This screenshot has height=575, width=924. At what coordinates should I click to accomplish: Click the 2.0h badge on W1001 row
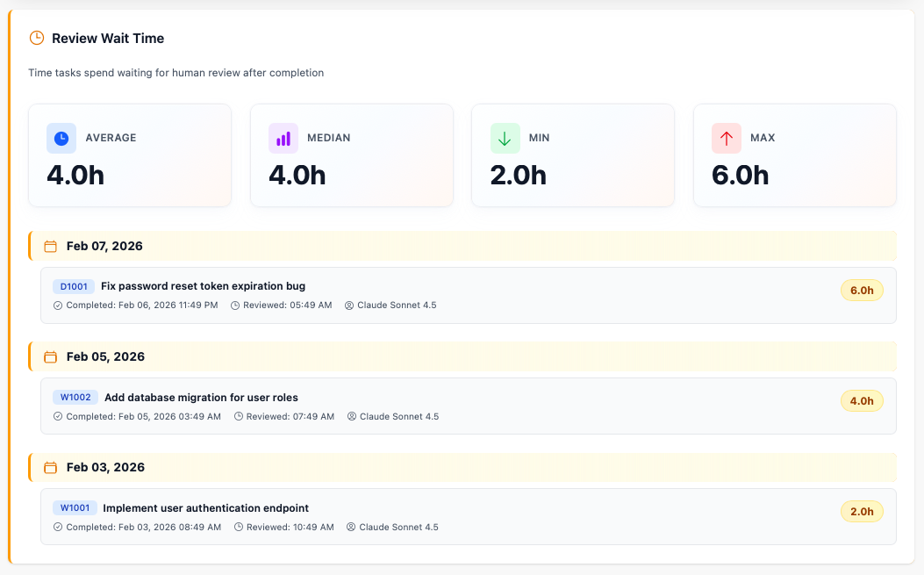coord(862,512)
